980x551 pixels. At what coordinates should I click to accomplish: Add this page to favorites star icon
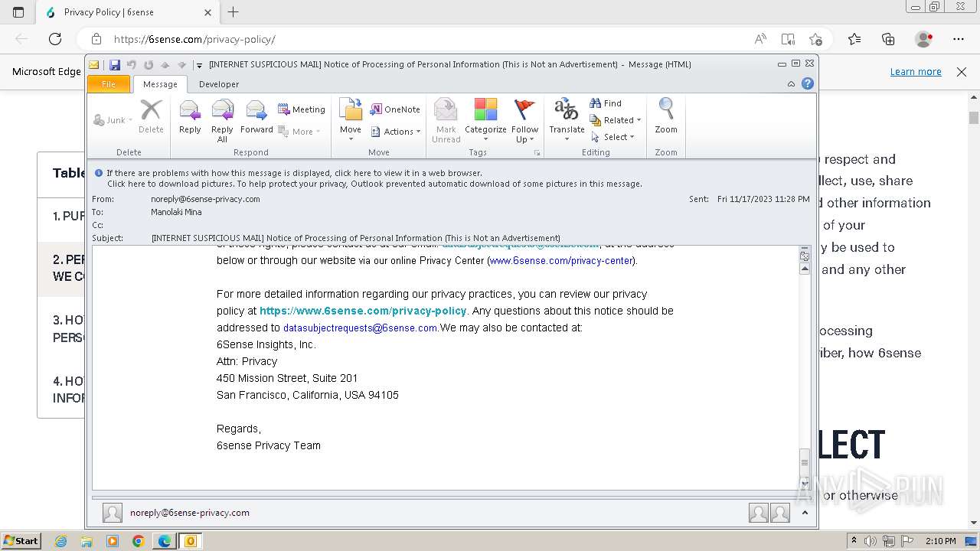pyautogui.click(x=815, y=39)
